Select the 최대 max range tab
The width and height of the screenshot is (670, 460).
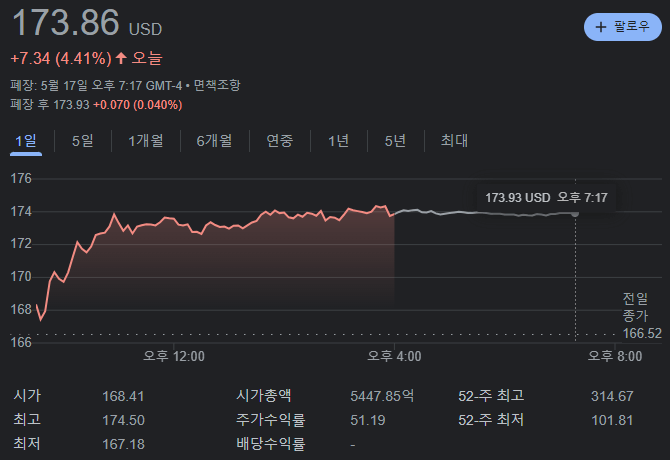tap(454, 141)
